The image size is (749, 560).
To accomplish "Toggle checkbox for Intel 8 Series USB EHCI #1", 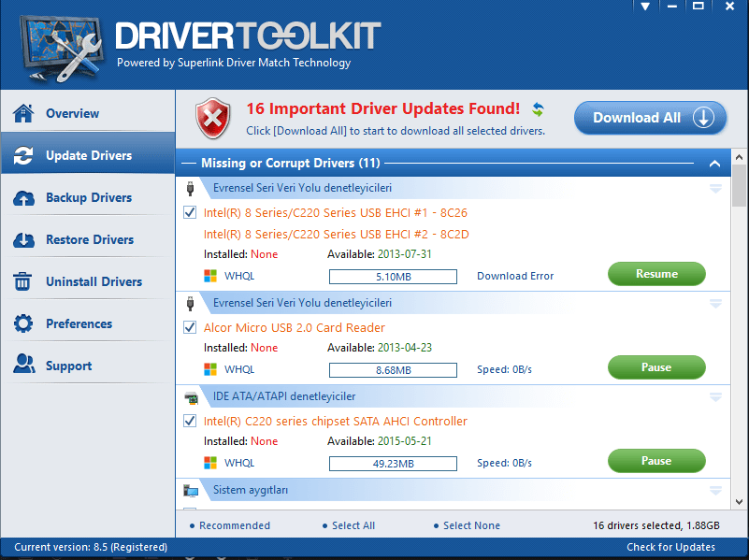I will [190, 212].
